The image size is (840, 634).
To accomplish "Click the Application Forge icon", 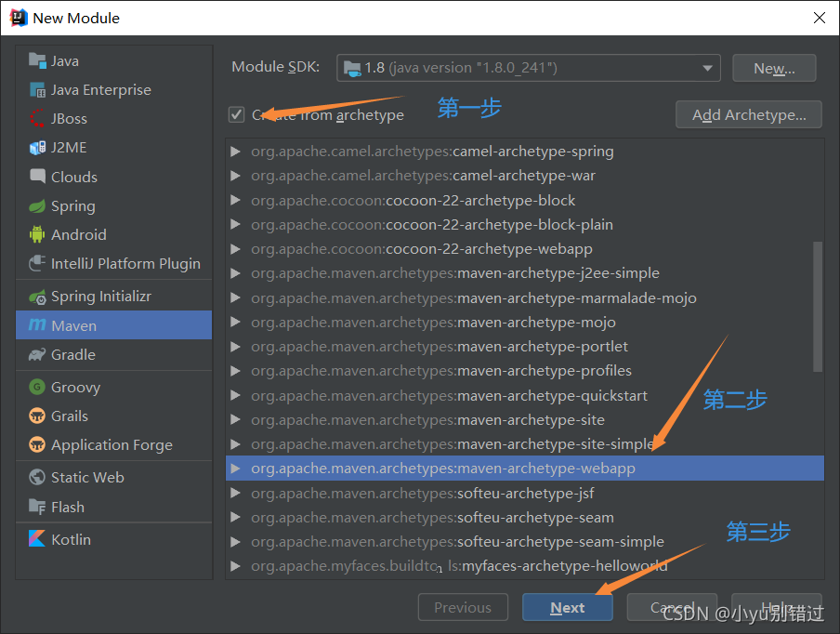I will click(x=37, y=444).
